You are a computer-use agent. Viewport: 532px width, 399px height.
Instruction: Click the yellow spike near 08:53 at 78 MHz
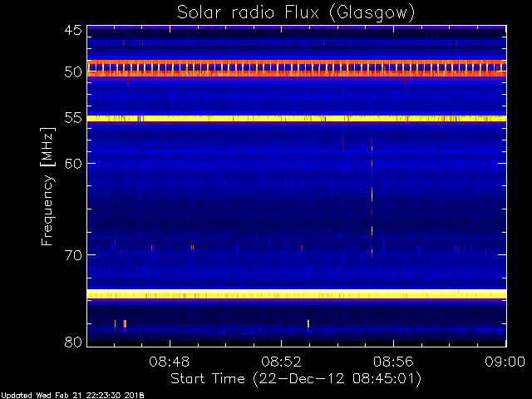point(308,323)
